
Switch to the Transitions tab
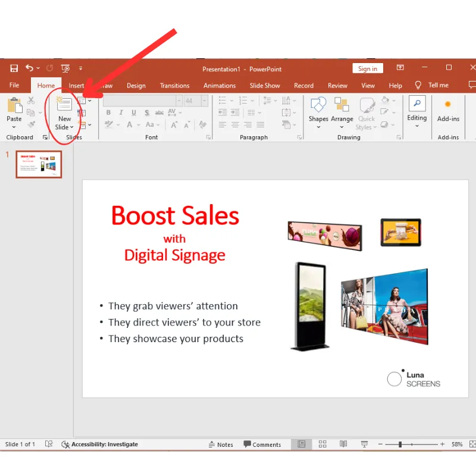click(x=174, y=86)
